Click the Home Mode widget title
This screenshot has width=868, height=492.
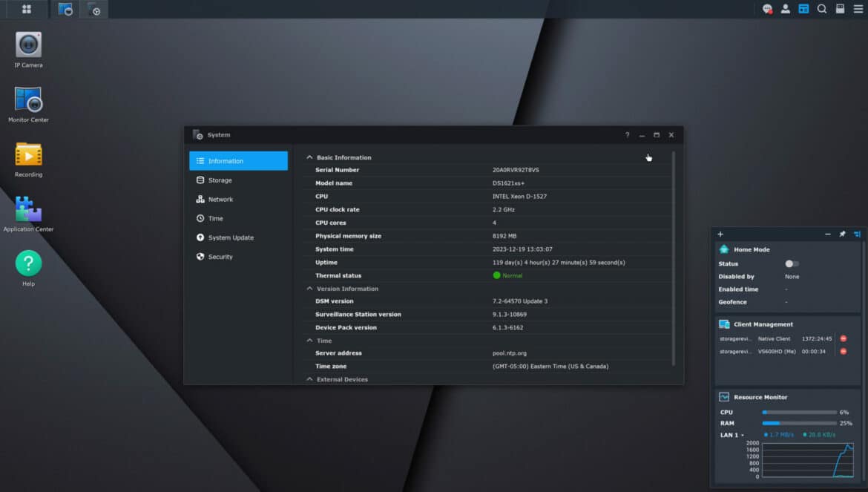click(x=752, y=249)
